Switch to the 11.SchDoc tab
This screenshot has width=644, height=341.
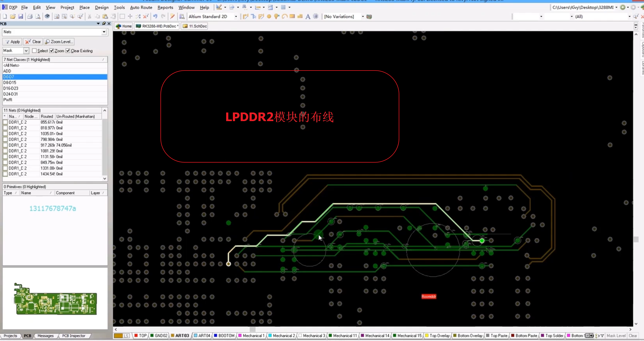[x=195, y=26]
